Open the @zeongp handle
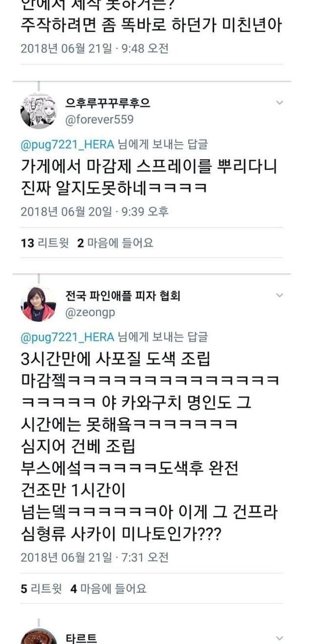The image size is (322, 644). [91, 312]
